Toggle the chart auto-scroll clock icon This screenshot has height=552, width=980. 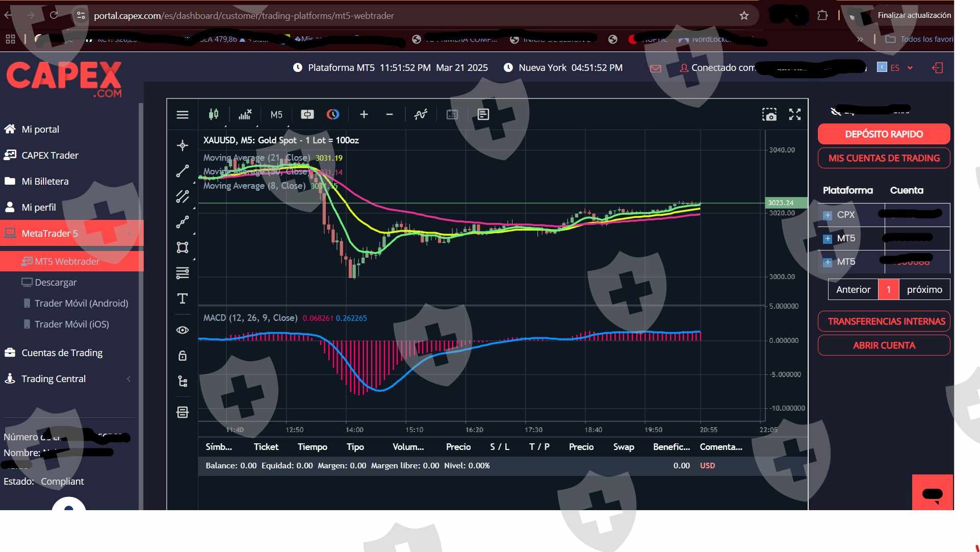coord(333,114)
